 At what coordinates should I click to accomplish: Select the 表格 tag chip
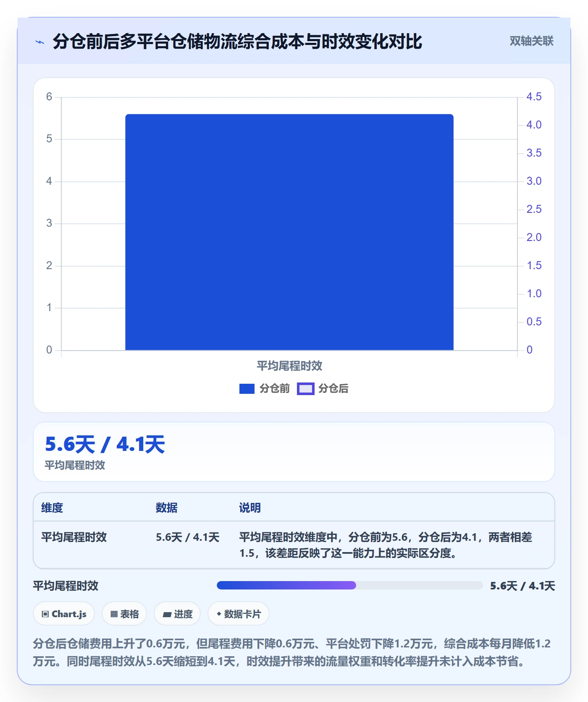coord(124,614)
